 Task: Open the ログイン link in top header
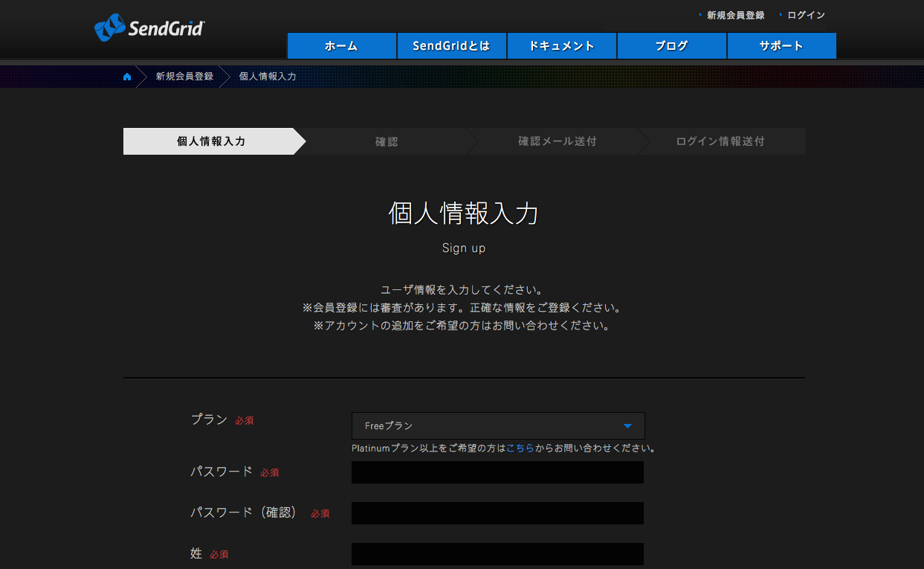pyautogui.click(x=806, y=15)
